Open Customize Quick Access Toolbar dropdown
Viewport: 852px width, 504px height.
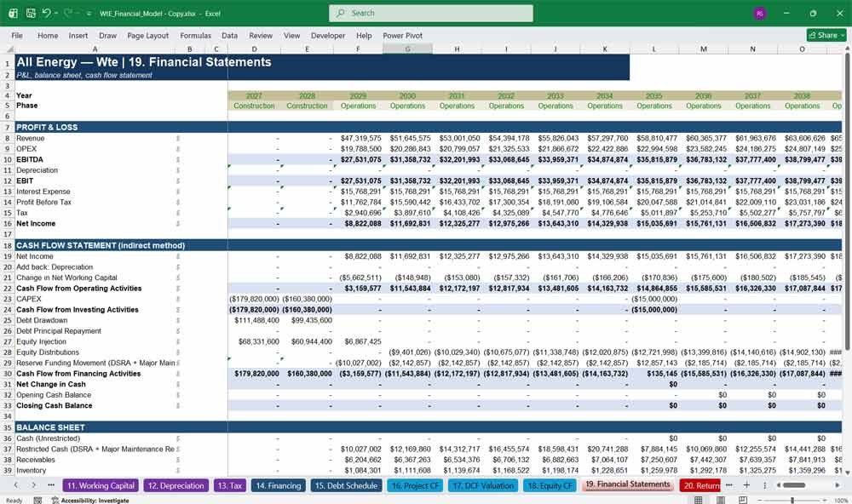tap(89, 14)
